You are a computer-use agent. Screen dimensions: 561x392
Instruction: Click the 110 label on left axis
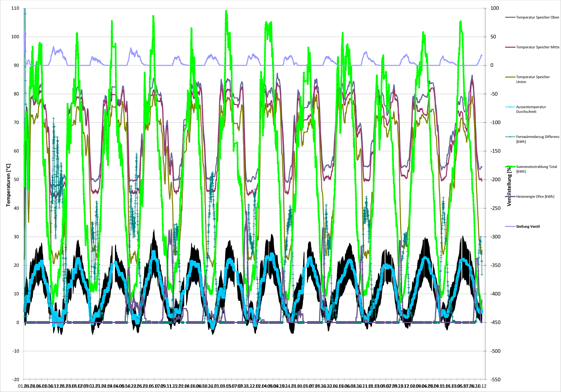pyautogui.click(x=15, y=8)
